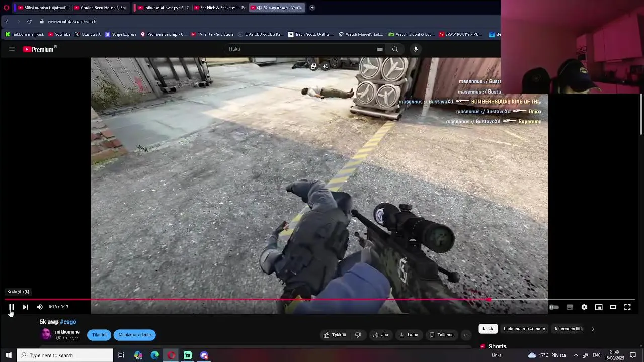The height and width of the screenshot is (362, 644).
Task: Follow the #csgo hashtag link
Action: tap(68, 322)
